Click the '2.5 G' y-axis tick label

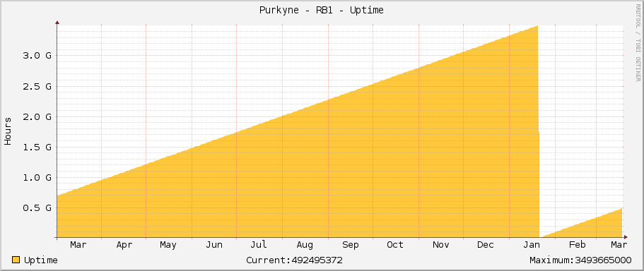pos(37,87)
